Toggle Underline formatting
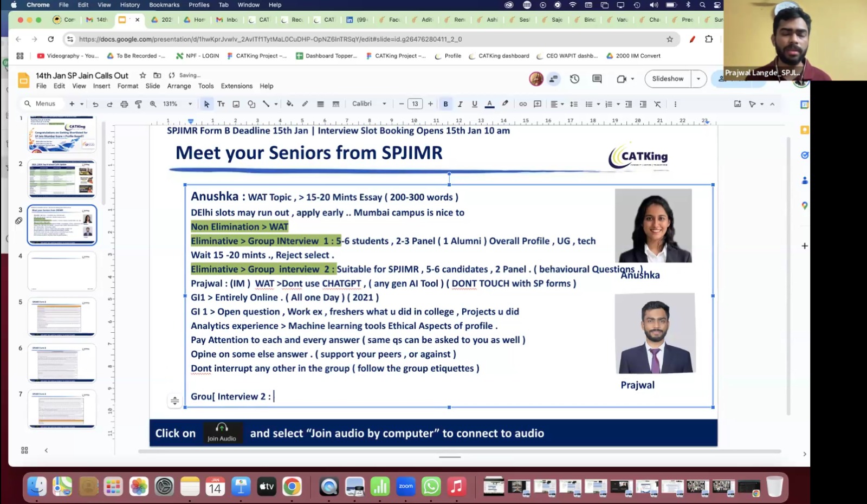 (475, 104)
